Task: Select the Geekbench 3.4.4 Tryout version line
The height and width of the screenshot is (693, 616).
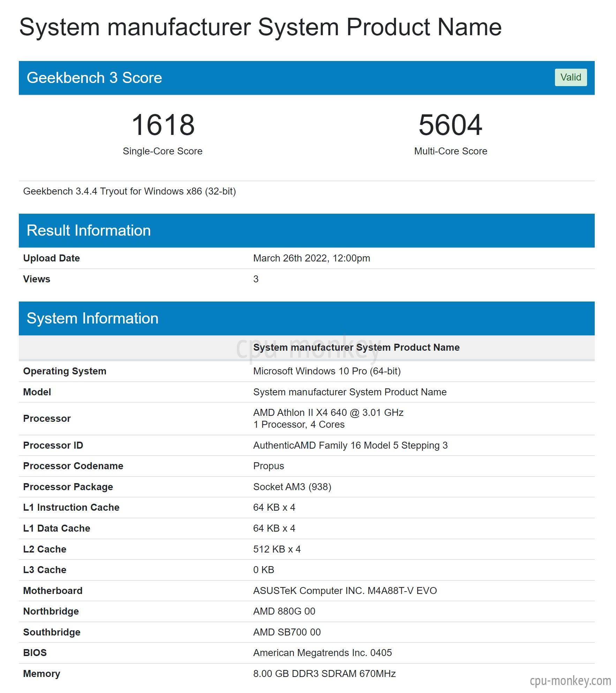Action: coord(130,191)
